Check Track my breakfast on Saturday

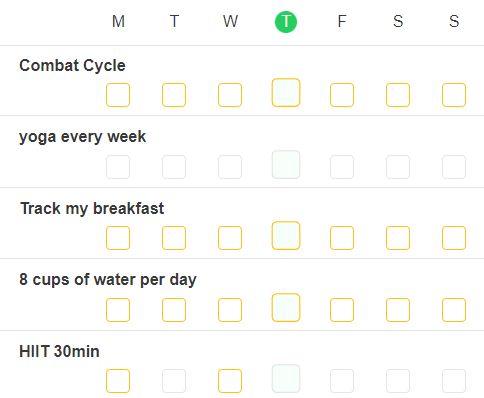[398, 238]
